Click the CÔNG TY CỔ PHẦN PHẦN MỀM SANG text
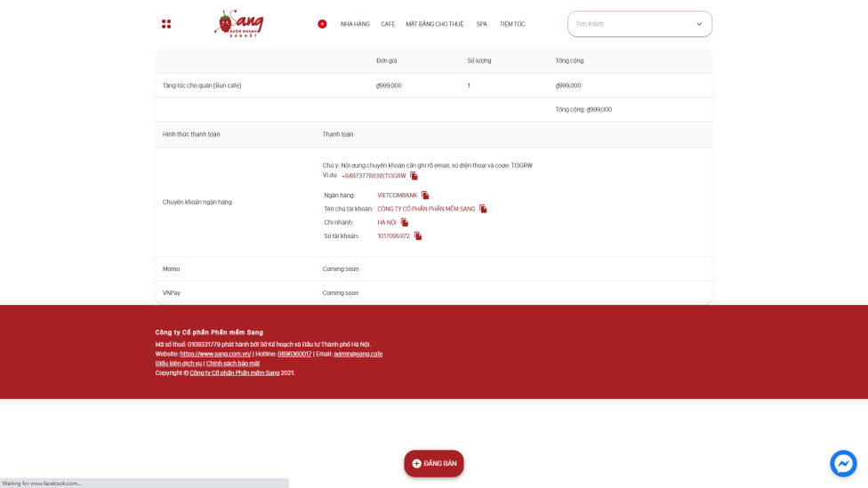Viewport: 868px width, 488px height. pos(426,209)
